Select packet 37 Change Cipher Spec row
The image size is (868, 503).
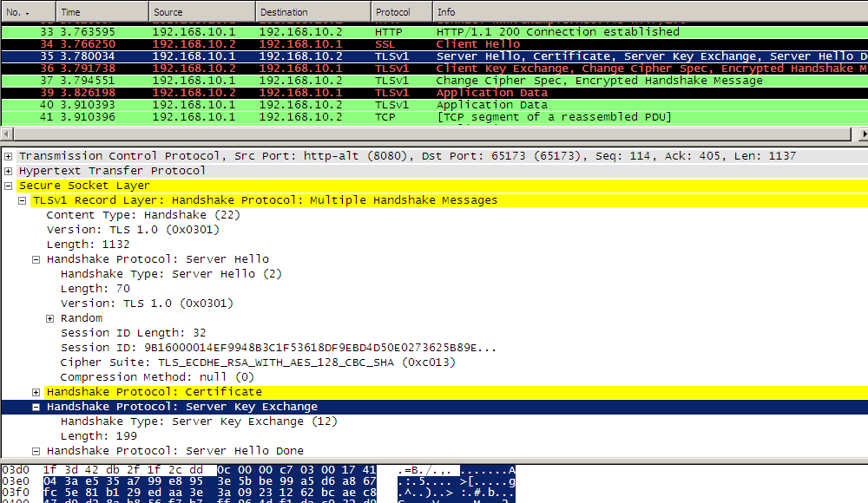pos(435,81)
